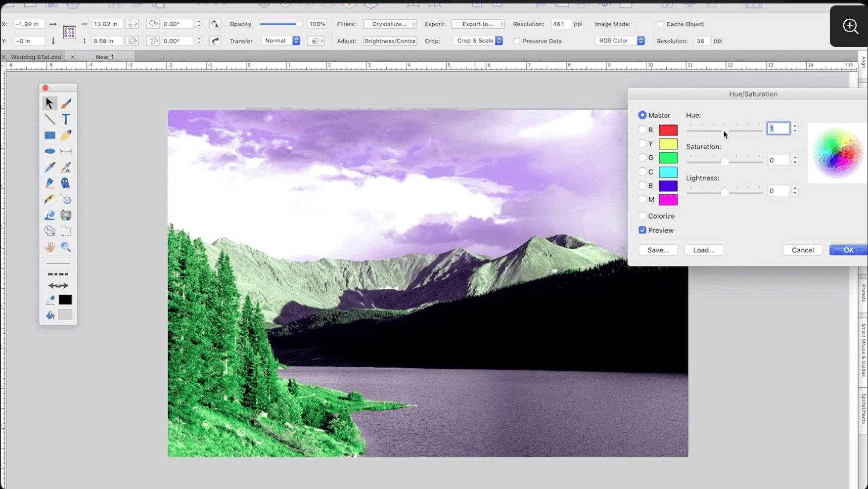Toggle the Cache Object checkbox

pos(660,24)
